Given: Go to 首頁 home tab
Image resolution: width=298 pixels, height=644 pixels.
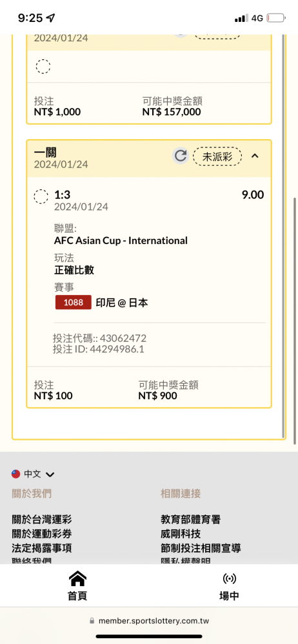Looking at the screenshot, I should coord(77,586).
